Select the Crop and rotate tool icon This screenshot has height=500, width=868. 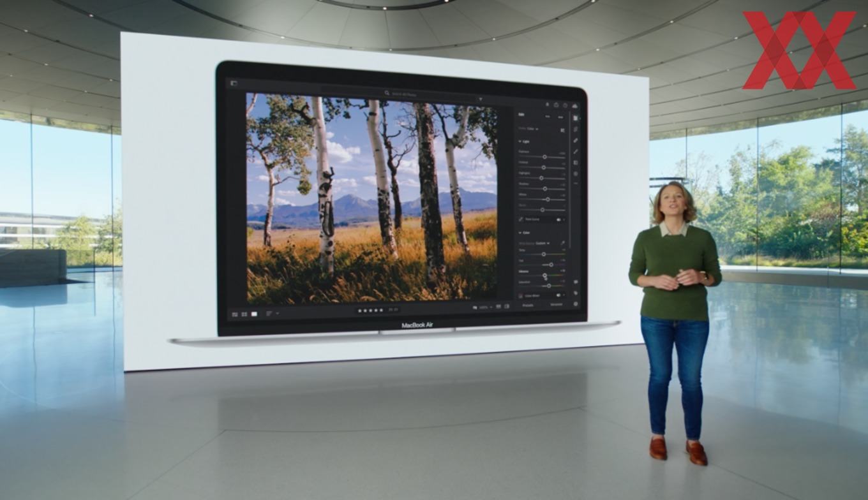click(x=576, y=129)
